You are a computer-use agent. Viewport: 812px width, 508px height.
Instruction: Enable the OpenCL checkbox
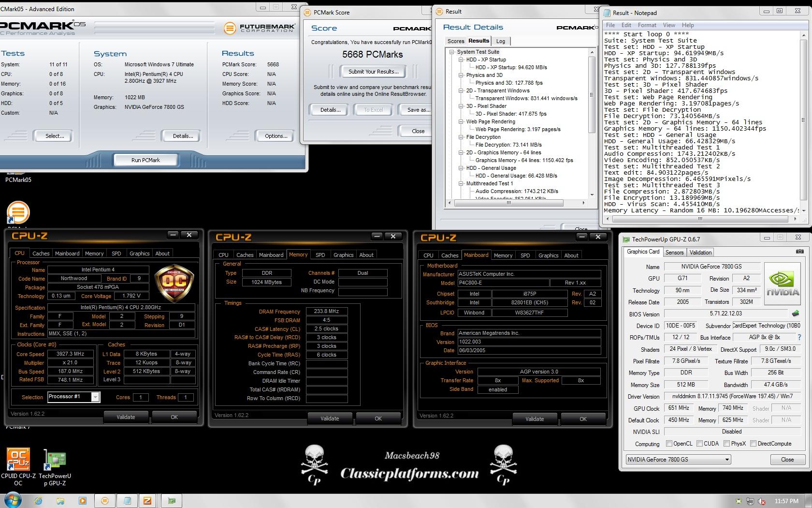point(669,443)
